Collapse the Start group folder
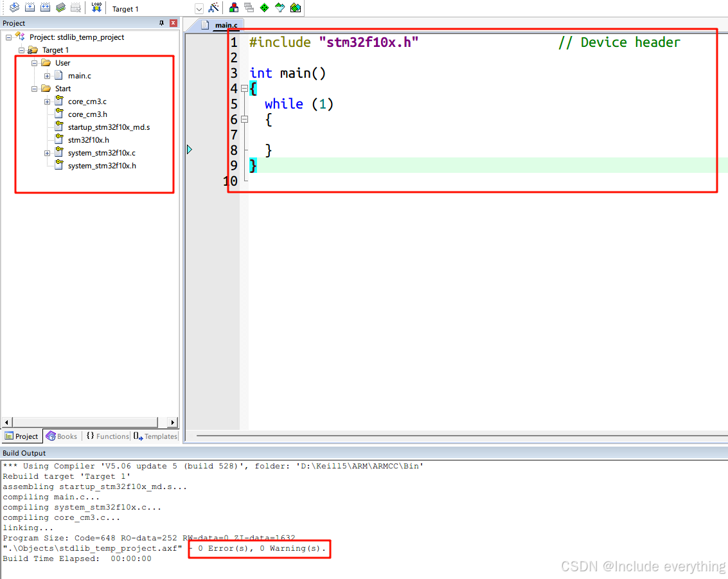Screen dimensions: 728x579 point(34,89)
